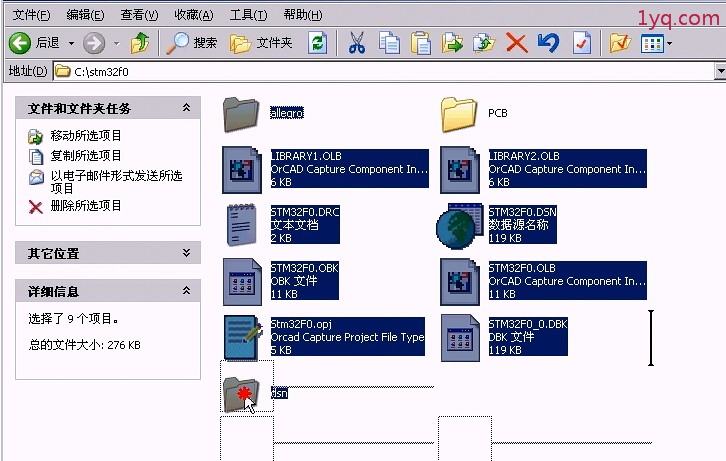This screenshot has width=726, height=461.
Task: Click the PCB folder name
Action: coord(498,113)
